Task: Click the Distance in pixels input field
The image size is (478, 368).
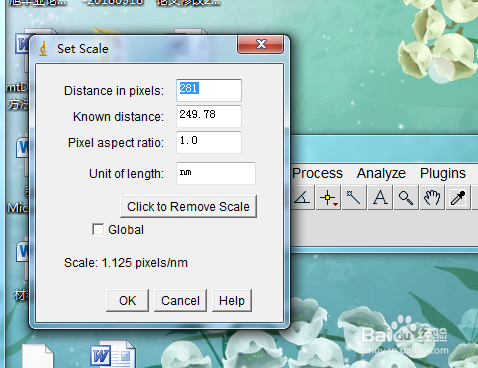Action: pos(209,90)
